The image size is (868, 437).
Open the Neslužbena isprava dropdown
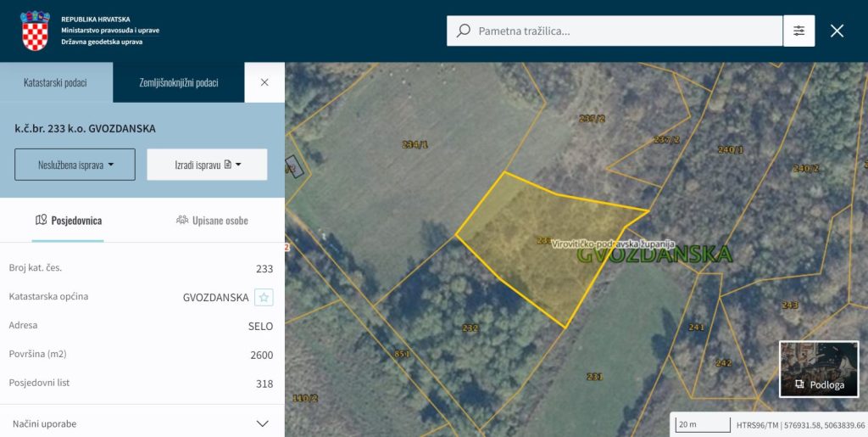[x=75, y=165]
